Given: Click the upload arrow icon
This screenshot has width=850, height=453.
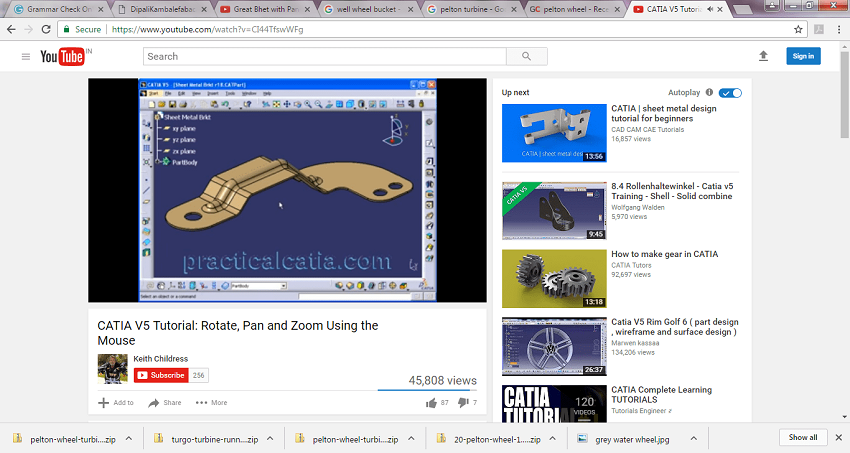Looking at the screenshot, I should click(763, 56).
